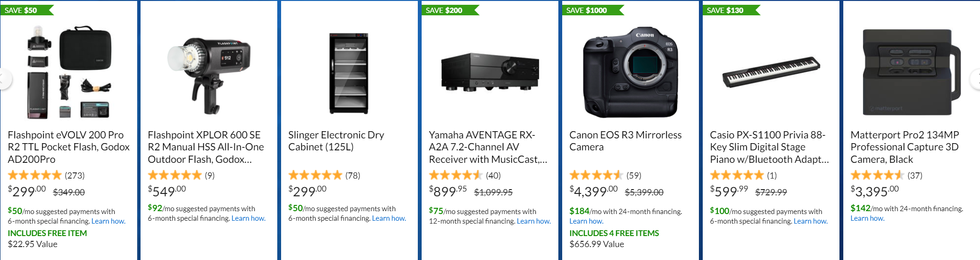The width and height of the screenshot is (980, 260).
Task: Open the Canon EOS R3 camera image
Action: click(630, 72)
